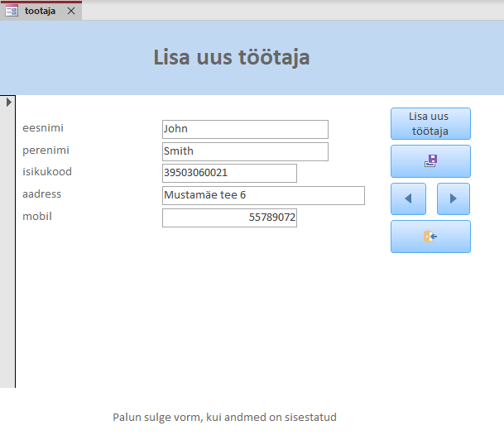Image resolution: width=504 pixels, height=435 pixels.
Task: Click the perenimi field containing Smith
Action: (245, 151)
